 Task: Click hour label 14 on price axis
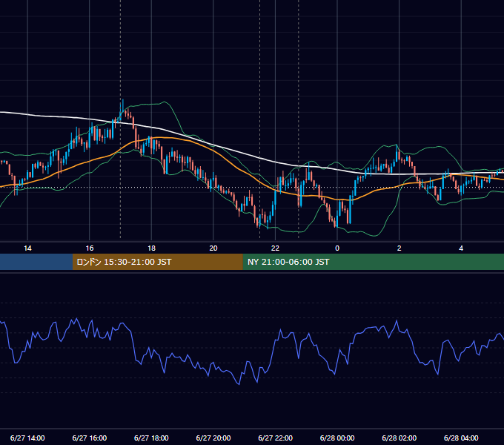click(27, 248)
